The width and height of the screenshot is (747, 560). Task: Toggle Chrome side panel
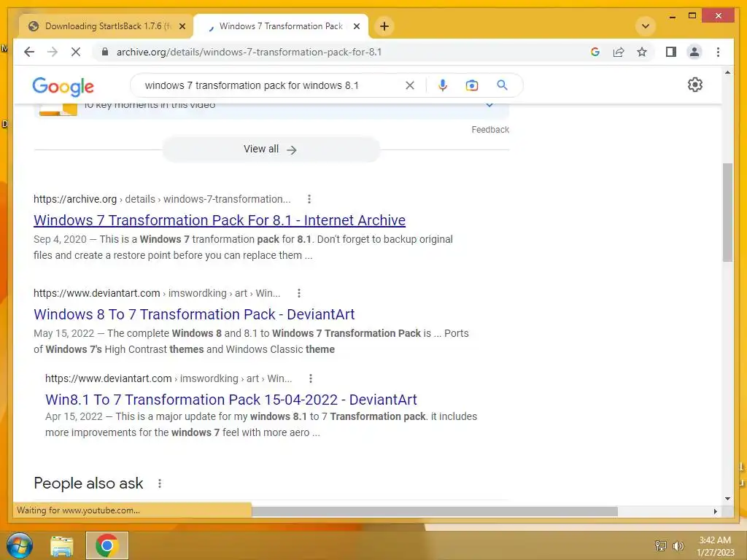(671, 52)
